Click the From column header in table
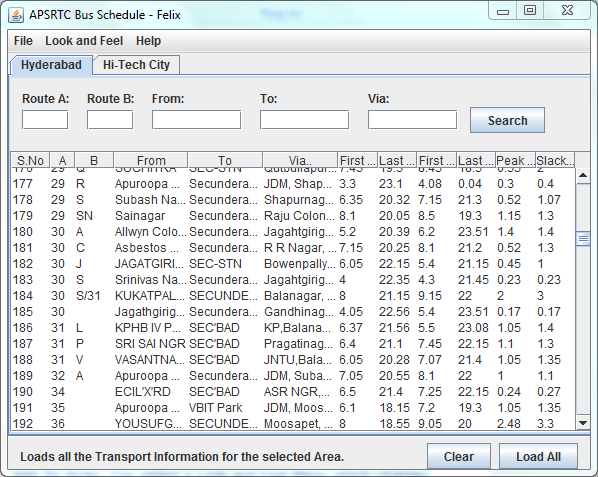The image size is (598, 477). click(151, 161)
